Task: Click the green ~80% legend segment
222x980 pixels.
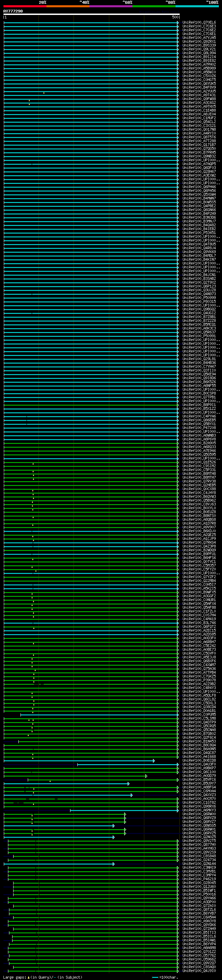Action: (x=154, y=7)
